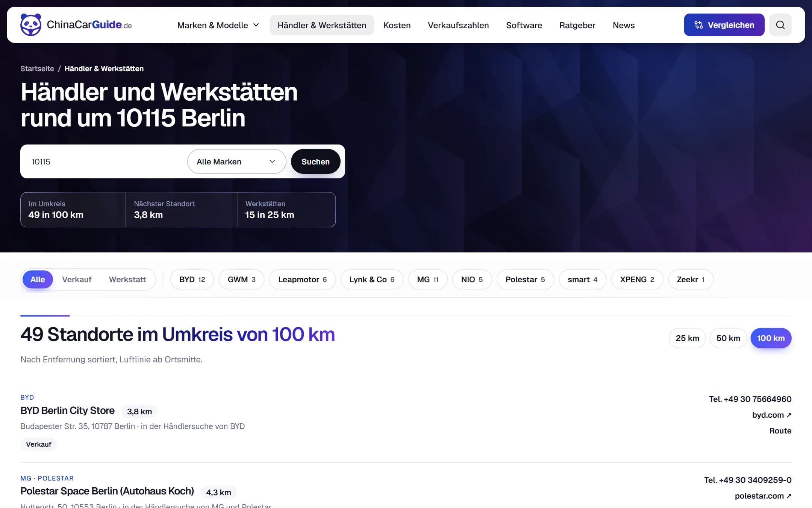The width and height of the screenshot is (812, 508).
Task: Filter by Lynk & Co chip
Action: point(372,279)
